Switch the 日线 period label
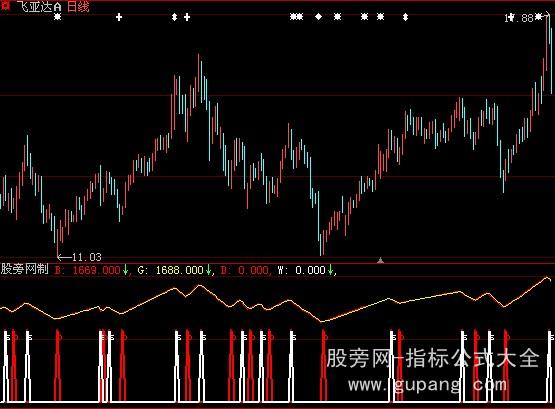Screen dimensions: 555x409 pos(78,7)
